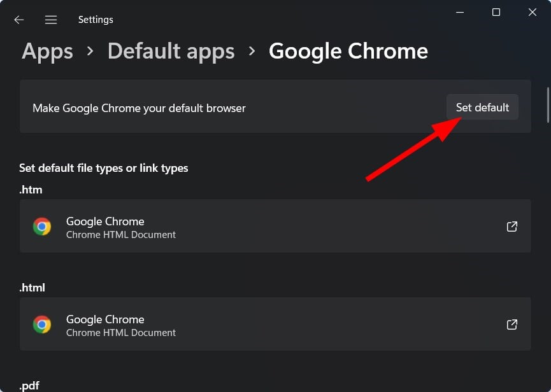Click the .htm file type label

pos(31,190)
